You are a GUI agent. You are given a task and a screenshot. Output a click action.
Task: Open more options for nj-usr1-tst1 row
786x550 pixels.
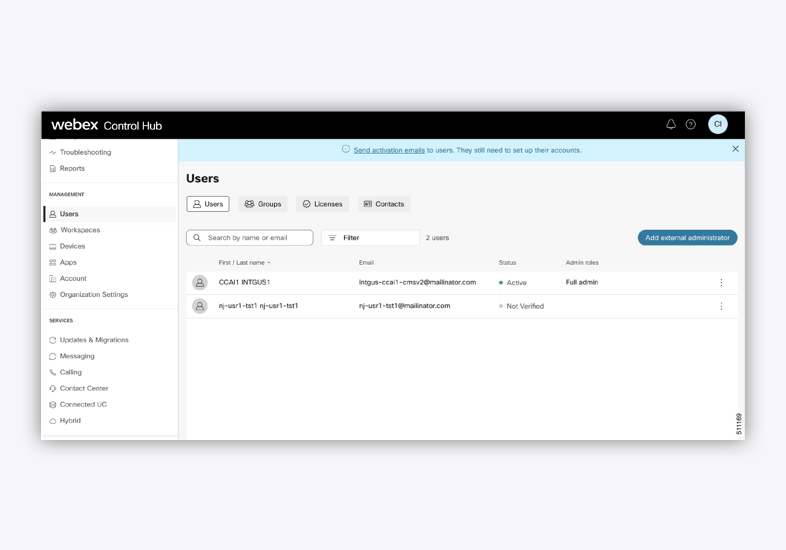[x=721, y=307]
